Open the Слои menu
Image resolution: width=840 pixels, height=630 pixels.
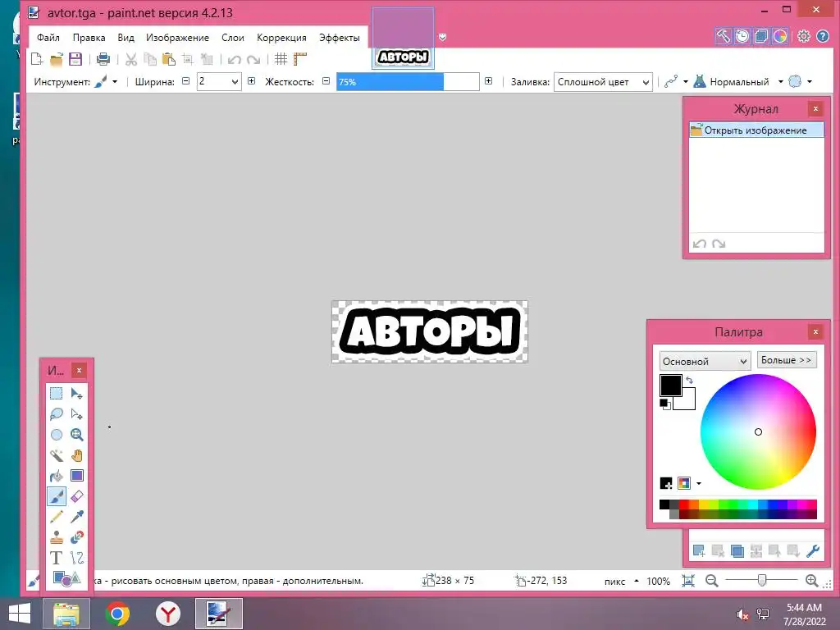pyautogui.click(x=233, y=38)
